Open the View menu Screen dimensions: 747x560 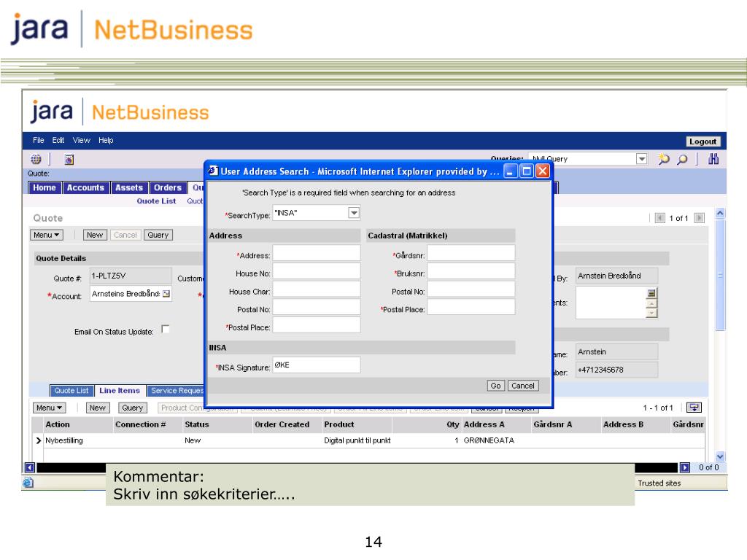coord(81,140)
